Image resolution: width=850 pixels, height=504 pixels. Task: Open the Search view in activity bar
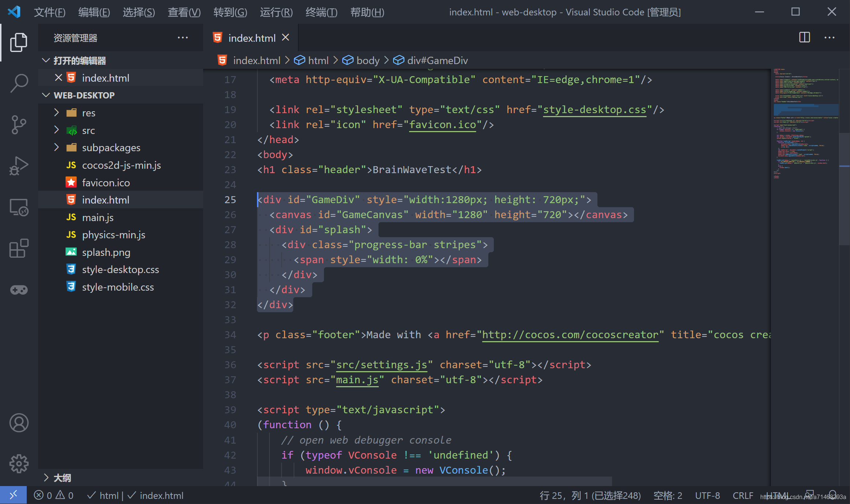pyautogui.click(x=19, y=83)
